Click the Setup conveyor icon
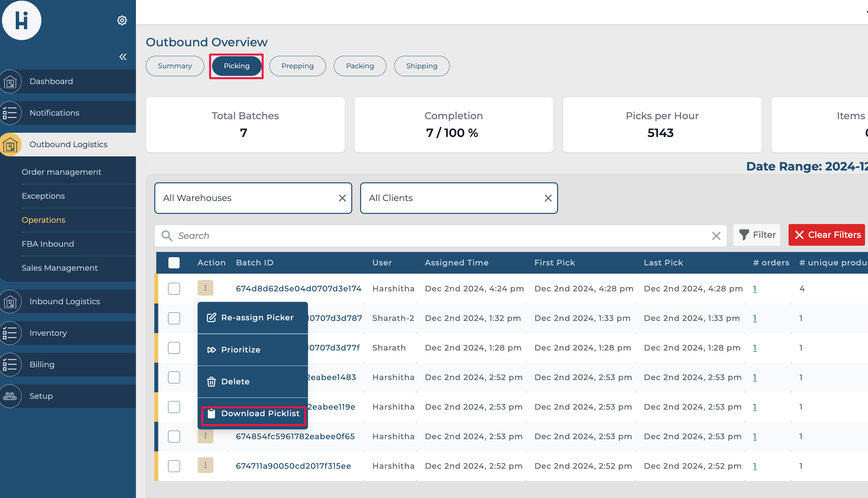 pos(10,396)
